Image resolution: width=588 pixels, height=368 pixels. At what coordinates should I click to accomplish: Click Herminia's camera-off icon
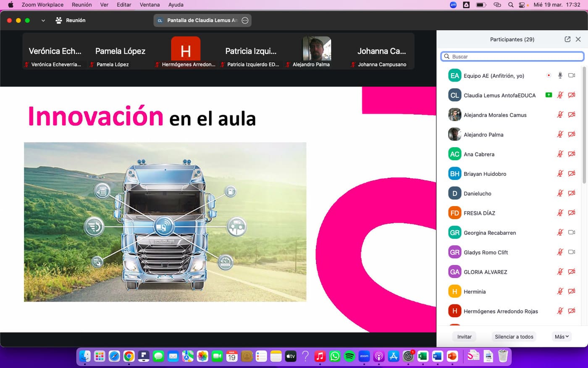(x=572, y=291)
